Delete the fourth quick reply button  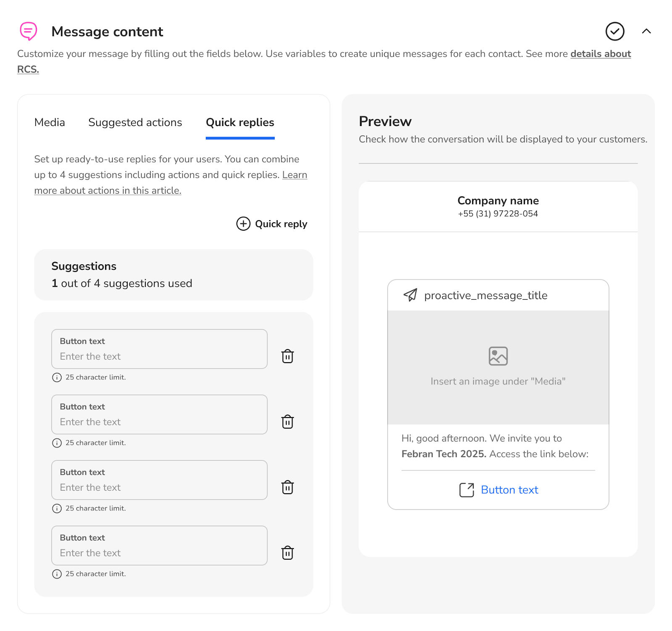287,553
